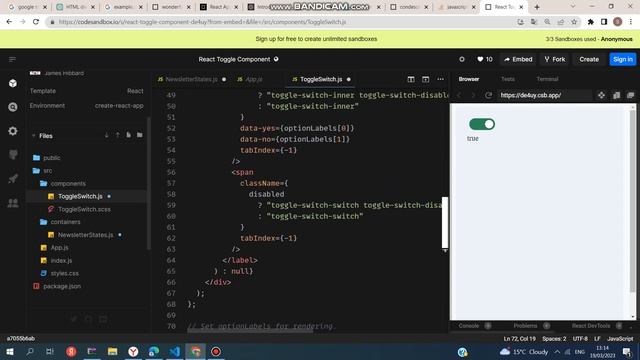Viewport: 640px width, 360px height.
Task: Click the JavaScript language mode in status bar
Action: 620,339
